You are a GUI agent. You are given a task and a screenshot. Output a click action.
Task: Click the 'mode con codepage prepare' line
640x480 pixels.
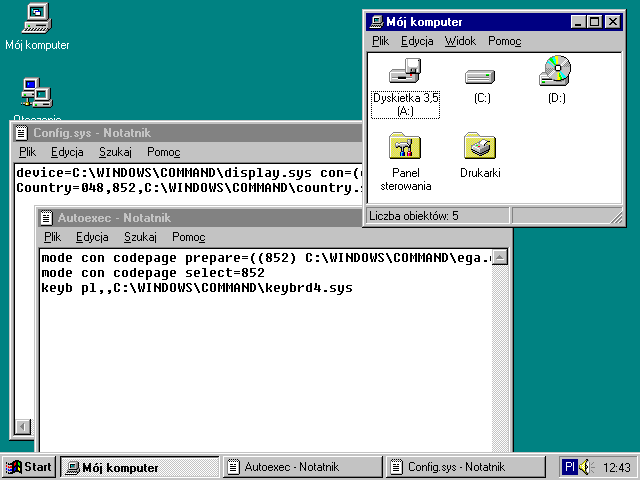pos(266,258)
